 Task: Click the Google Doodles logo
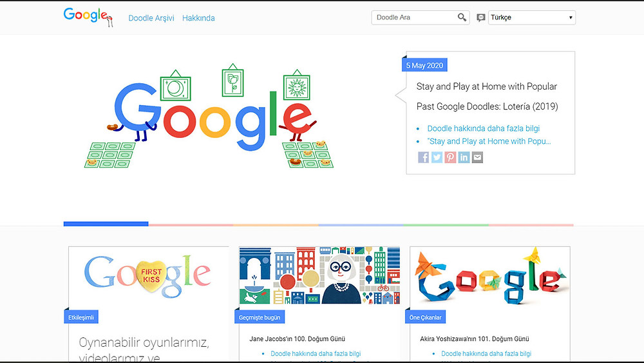(88, 17)
